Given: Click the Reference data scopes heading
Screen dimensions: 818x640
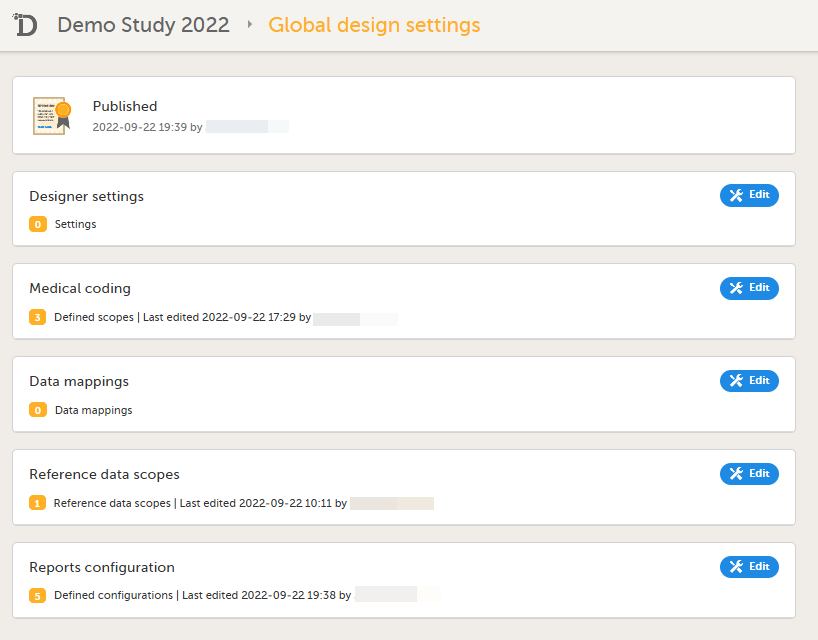Looking at the screenshot, I should [104, 474].
